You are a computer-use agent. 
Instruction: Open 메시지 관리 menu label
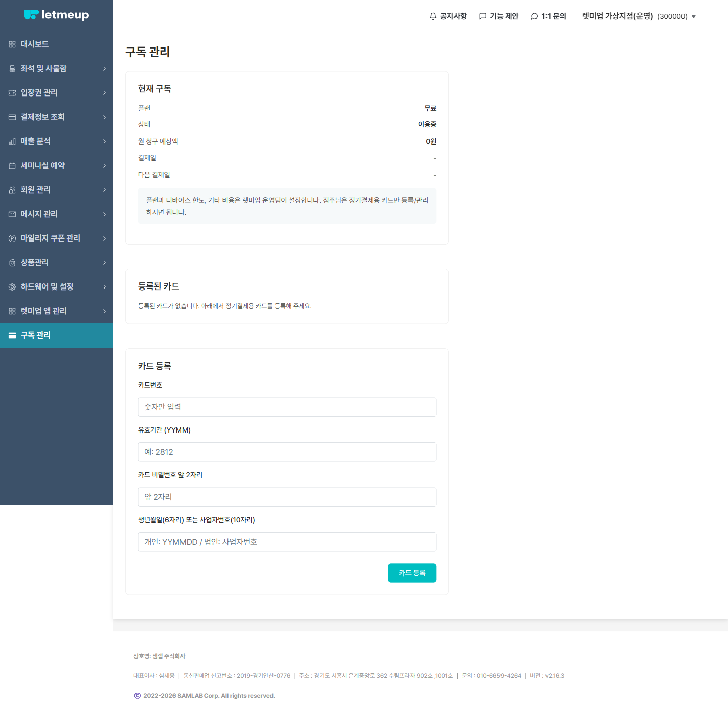[39, 214]
